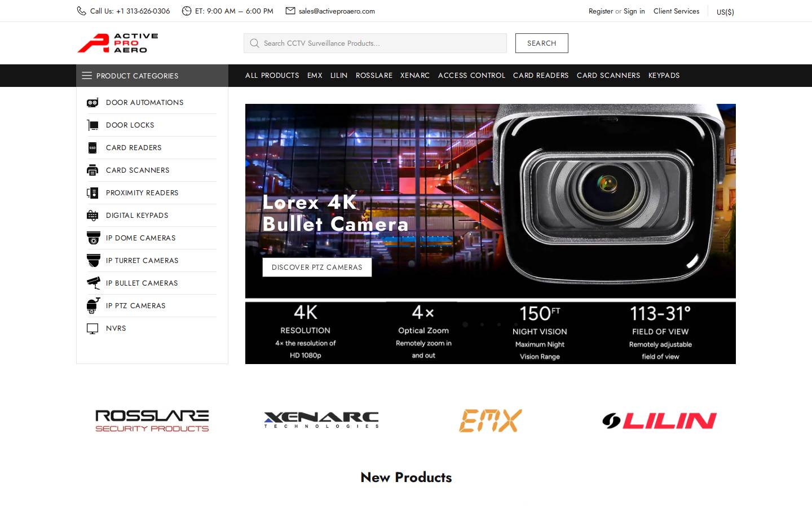Click the IP Dome Cameras icon
The image size is (812, 508).
(94, 238)
